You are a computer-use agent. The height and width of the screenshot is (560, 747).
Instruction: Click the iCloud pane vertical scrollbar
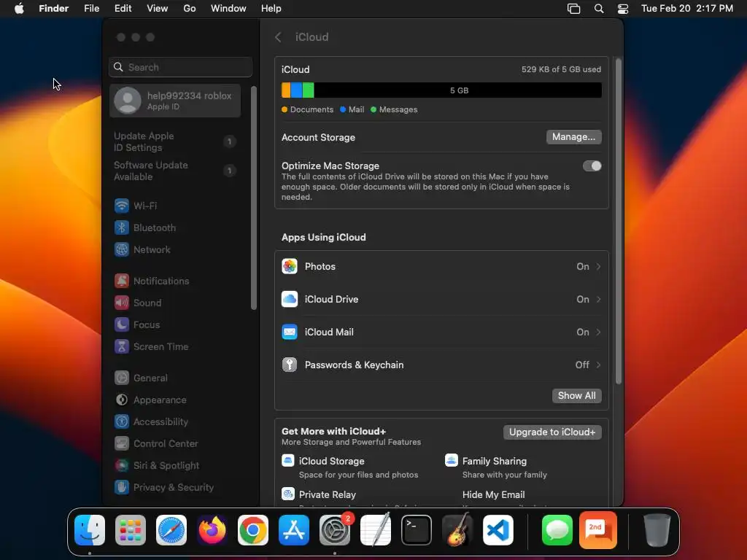click(619, 222)
